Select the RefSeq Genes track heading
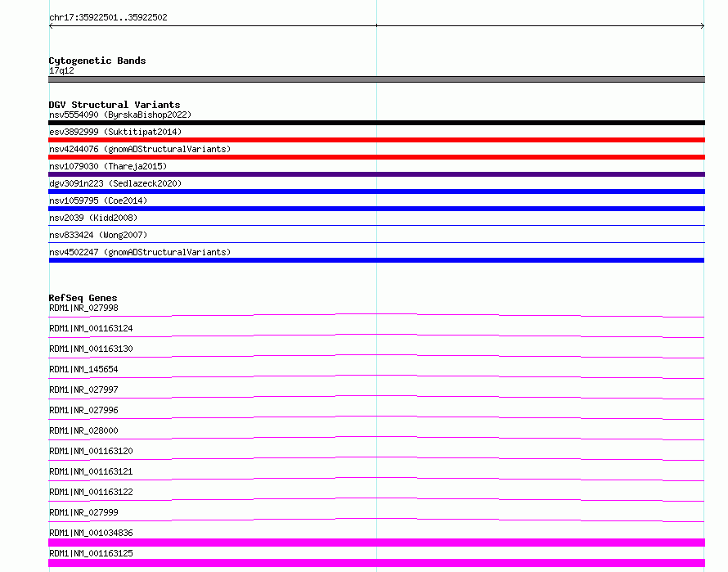 (x=83, y=298)
